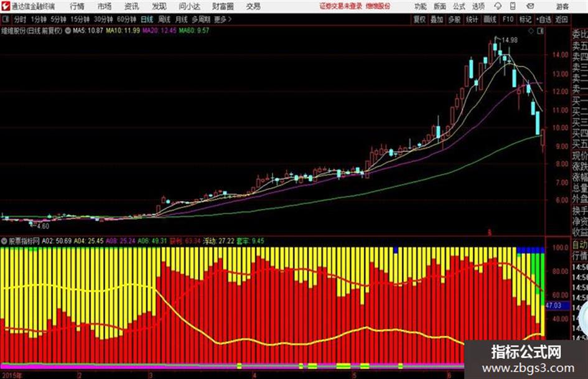Toggle the side panel icon near diamond
The height and width of the screenshot is (379, 588).
pyautogui.click(x=540, y=31)
